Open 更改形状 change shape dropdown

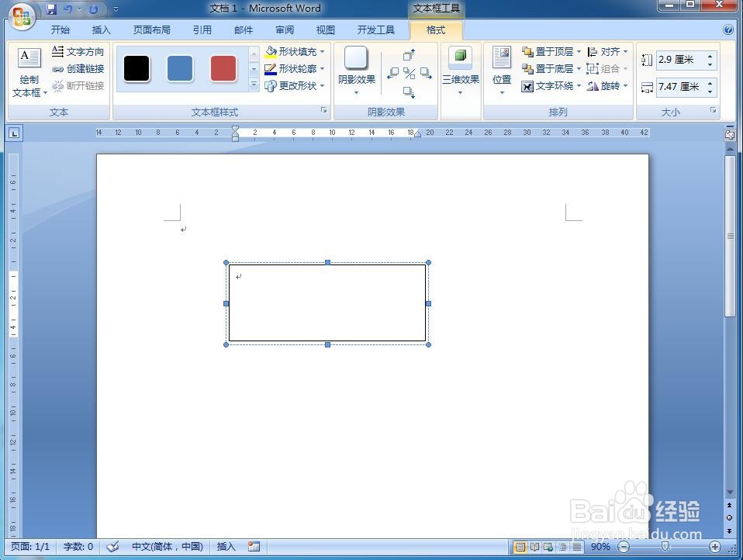tap(295, 86)
